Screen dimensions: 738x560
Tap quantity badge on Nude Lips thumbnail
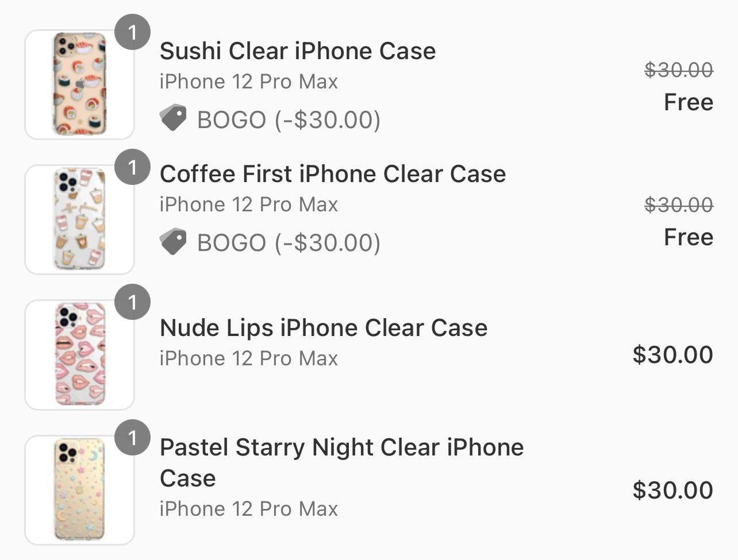click(x=132, y=302)
